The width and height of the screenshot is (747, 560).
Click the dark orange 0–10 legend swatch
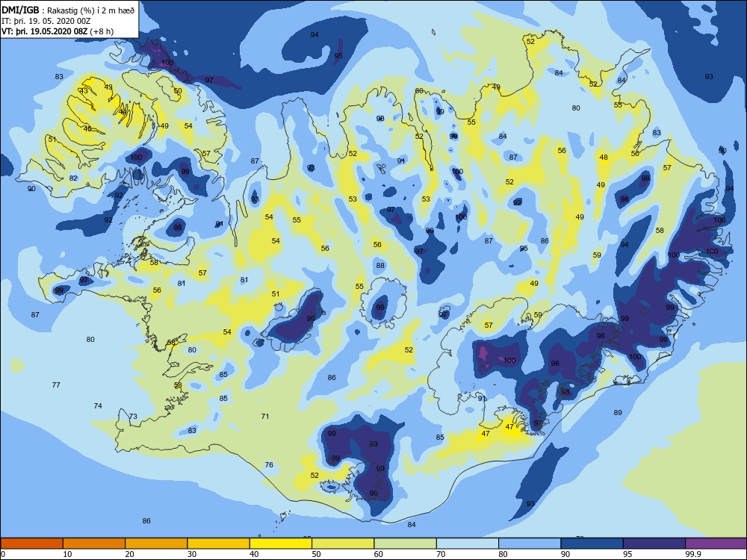[x=31, y=544]
